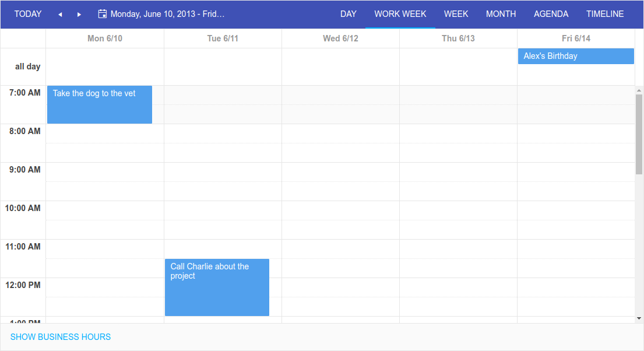Viewport: 644px width, 351px height.
Task: Click the 10:00 AM time label
Action: pyautogui.click(x=23, y=208)
